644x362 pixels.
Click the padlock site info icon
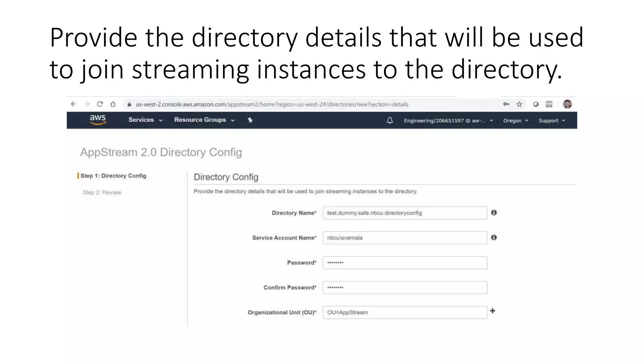click(129, 104)
